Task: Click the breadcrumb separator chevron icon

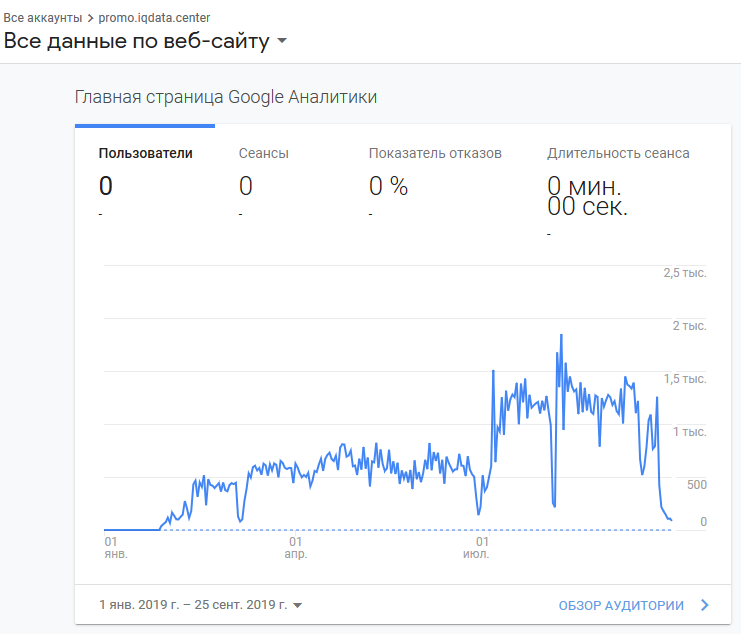Action: click(90, 18)
